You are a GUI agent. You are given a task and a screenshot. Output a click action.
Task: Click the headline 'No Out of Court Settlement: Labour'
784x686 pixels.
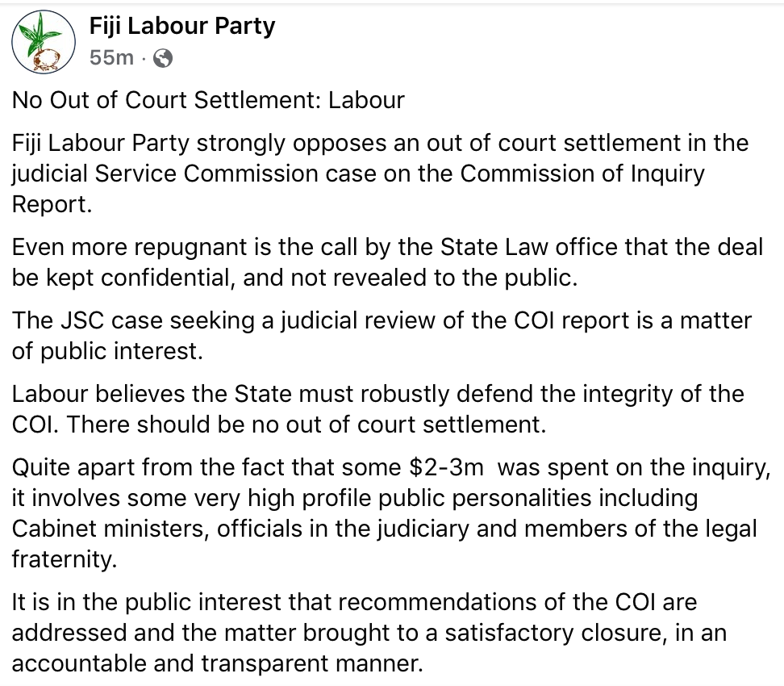[x=208, y=101]
